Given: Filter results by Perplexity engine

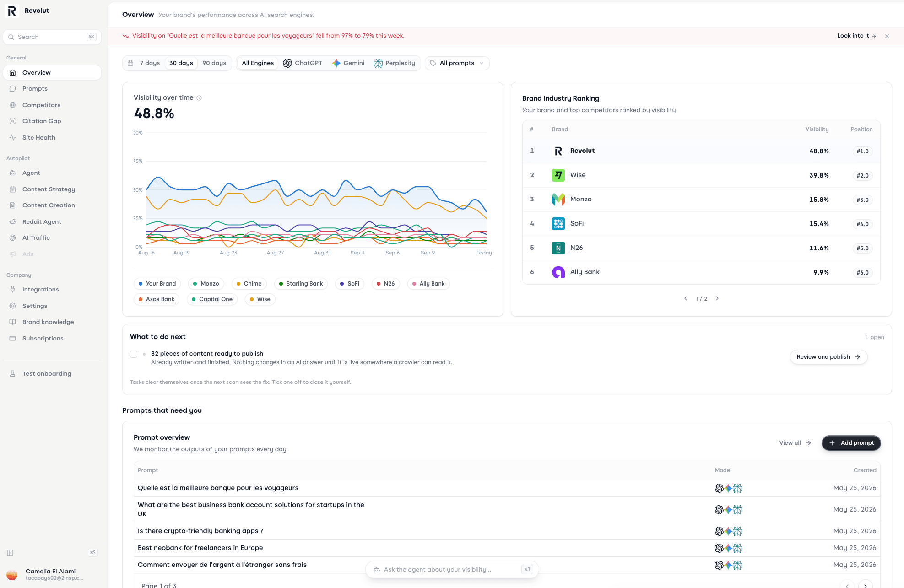Looking at the screenshot, I should click(394, 63).
